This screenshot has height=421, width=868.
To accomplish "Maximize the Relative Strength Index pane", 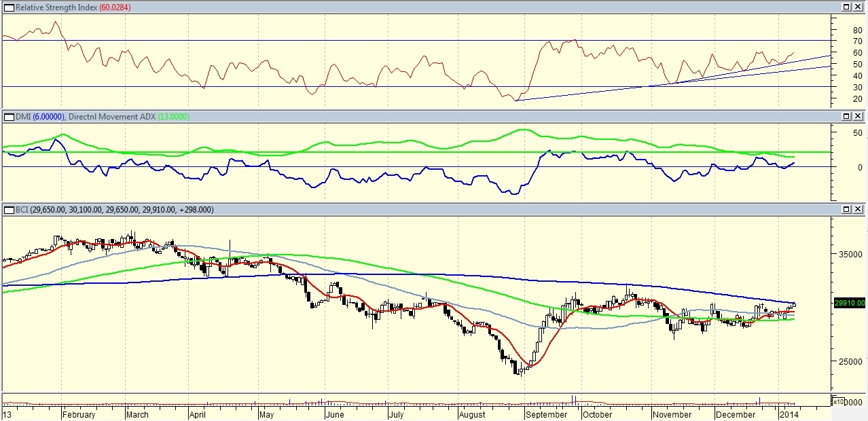I will click(846, 7).
